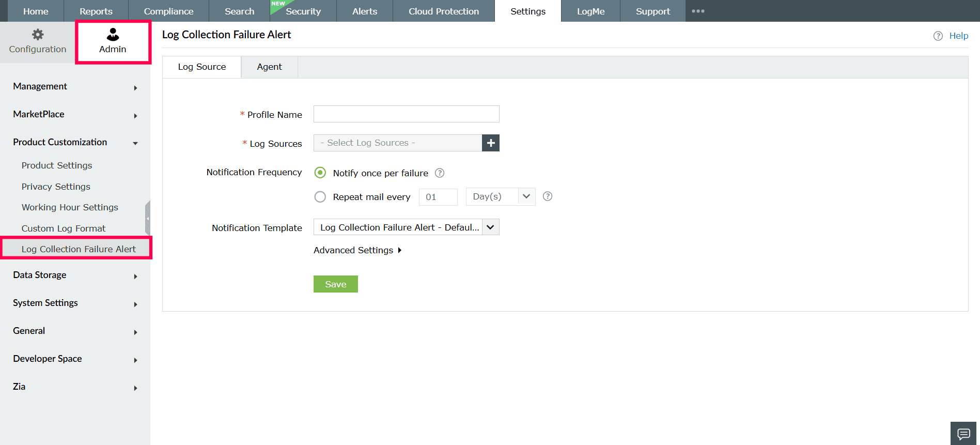Click the plus icon to add log sources
The height and width of the screenshot is (445, 980).
491,143
